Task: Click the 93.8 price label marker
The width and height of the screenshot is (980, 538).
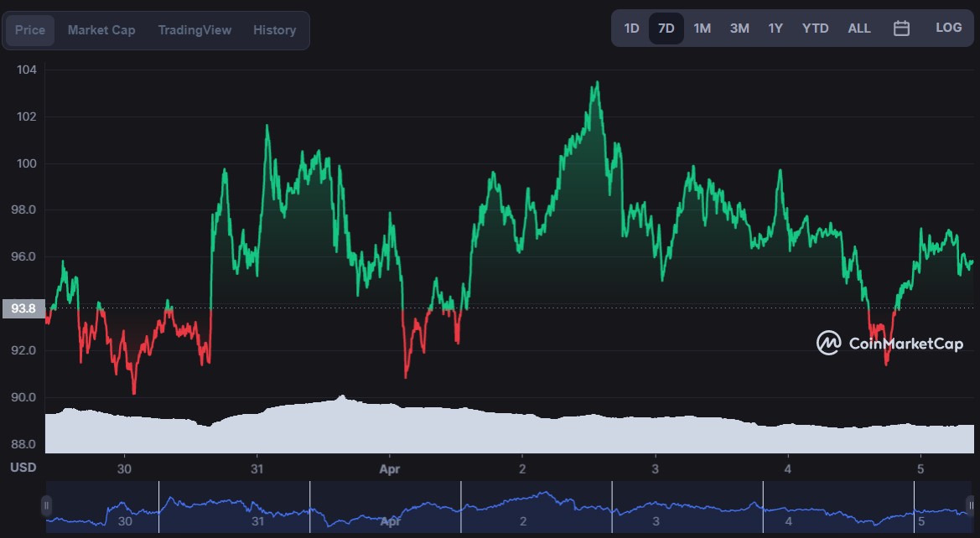Action: 23,308
